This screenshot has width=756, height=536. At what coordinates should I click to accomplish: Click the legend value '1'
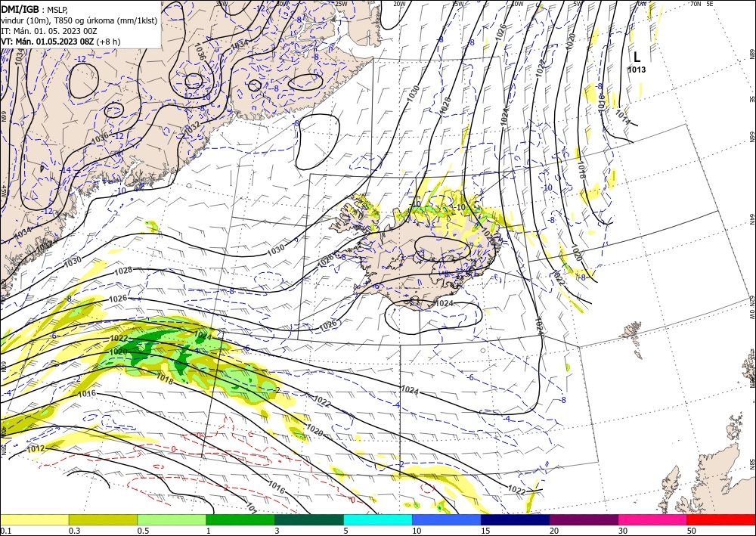(209, 531)
